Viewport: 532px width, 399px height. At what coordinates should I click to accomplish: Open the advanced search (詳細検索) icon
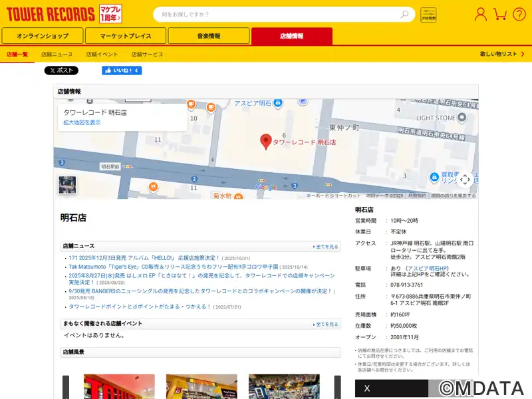[x=429, y=15]
